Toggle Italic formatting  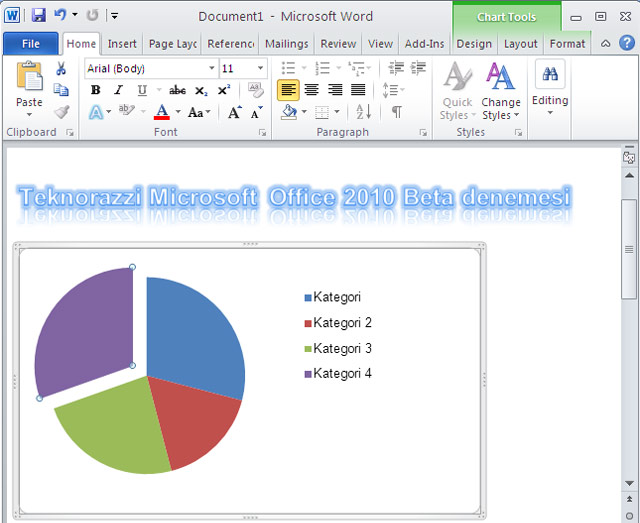119,91
